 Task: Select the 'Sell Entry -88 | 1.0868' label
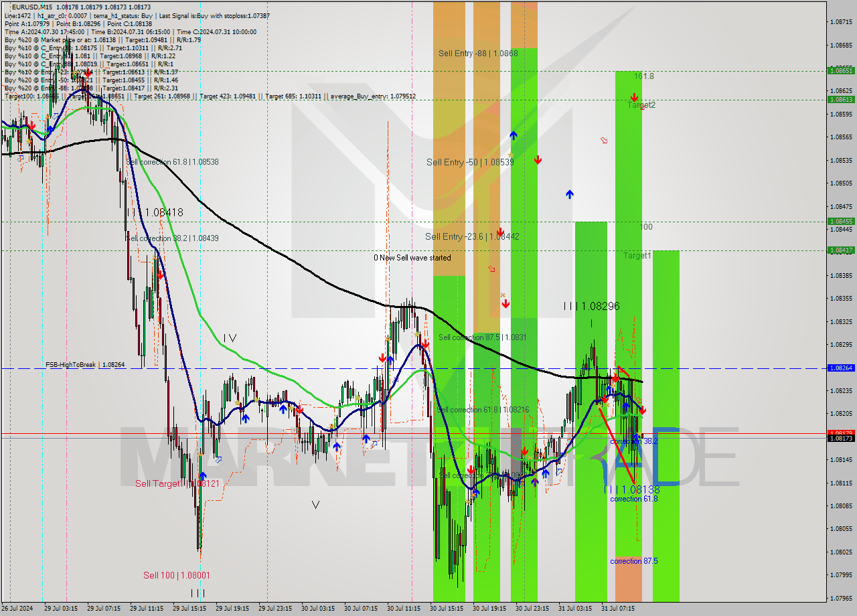pos(478,53)
